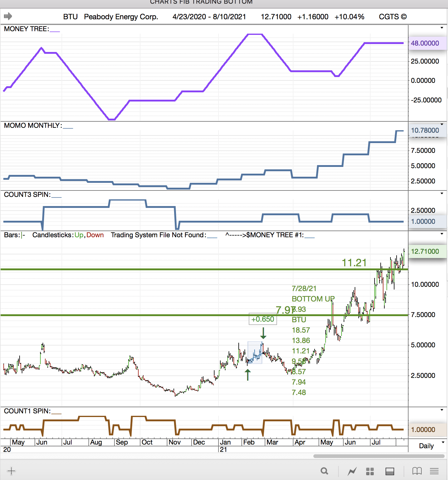Open the COUNT1 SPIN panel dropdown arrow
This screenshot has width=448, height=480.
coord(442,410)
